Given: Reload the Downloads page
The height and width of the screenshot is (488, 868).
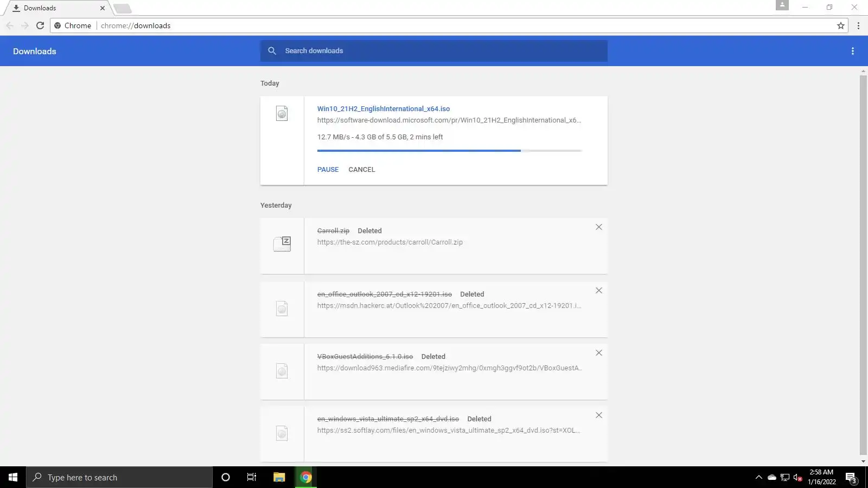Looking at the screenshot, I should click(40, 25).
